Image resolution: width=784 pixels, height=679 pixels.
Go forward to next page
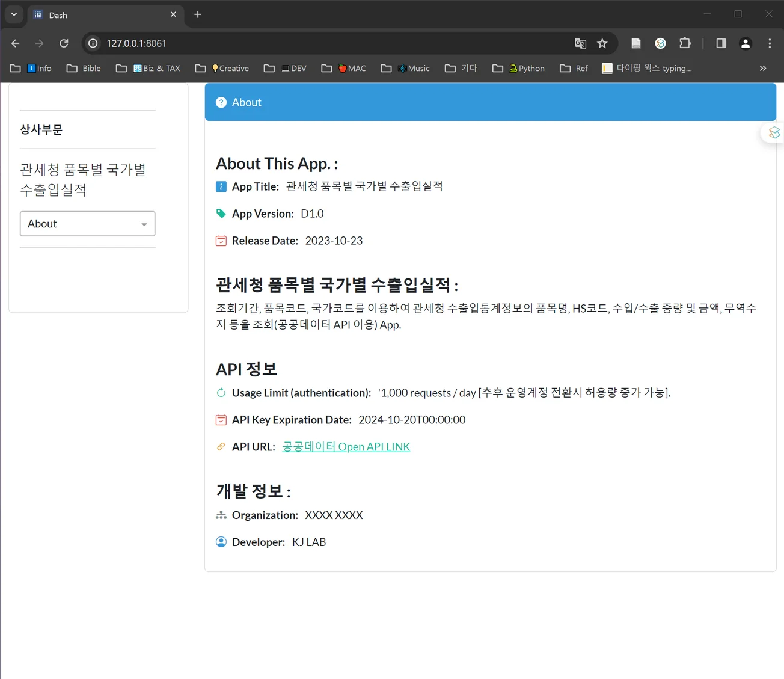[39, 43]
